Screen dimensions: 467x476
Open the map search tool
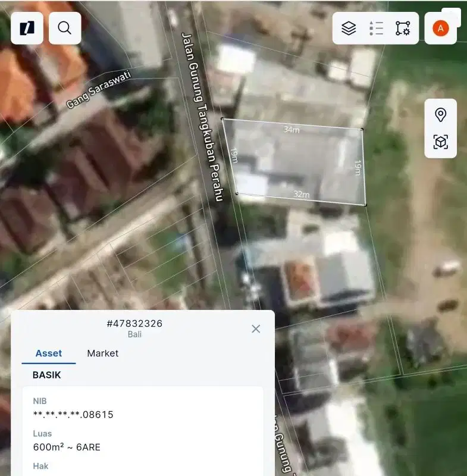[65, 28]
